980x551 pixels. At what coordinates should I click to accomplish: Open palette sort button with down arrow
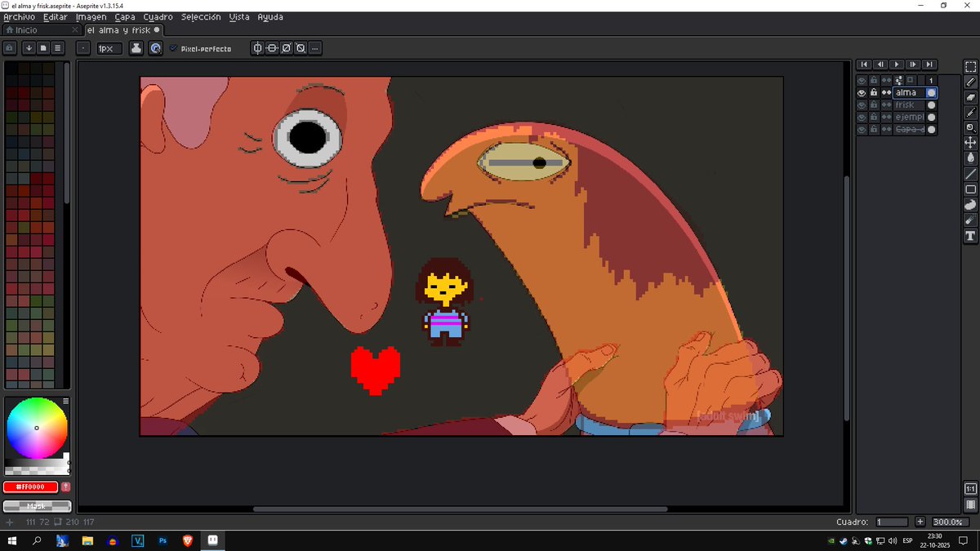pos(29,48)
